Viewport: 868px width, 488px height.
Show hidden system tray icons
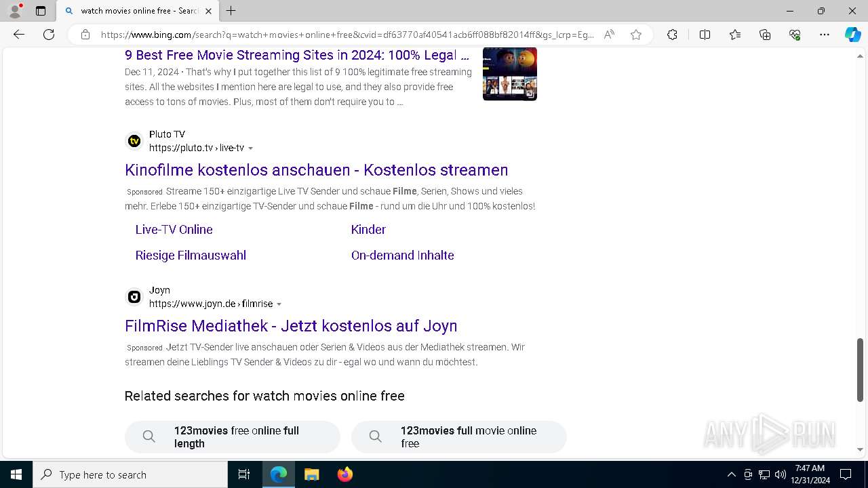(731, 474)
